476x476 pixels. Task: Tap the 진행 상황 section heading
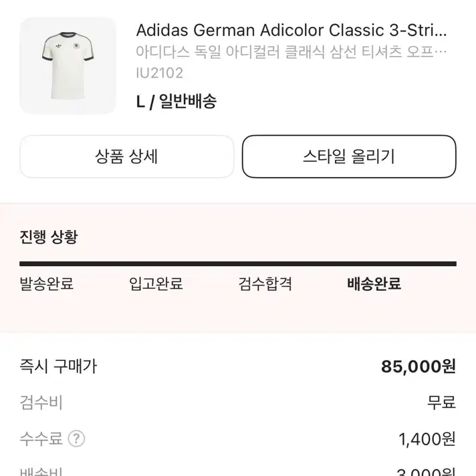[49, 237]
